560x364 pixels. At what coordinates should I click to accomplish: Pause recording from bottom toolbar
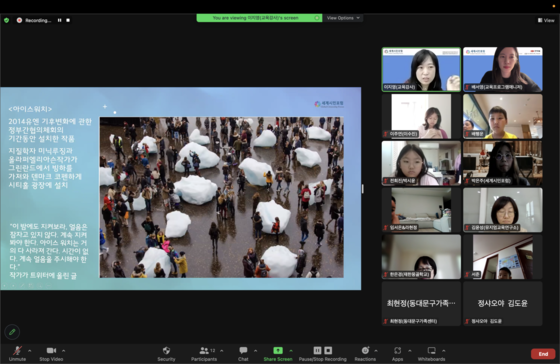[x=317, y=350]
